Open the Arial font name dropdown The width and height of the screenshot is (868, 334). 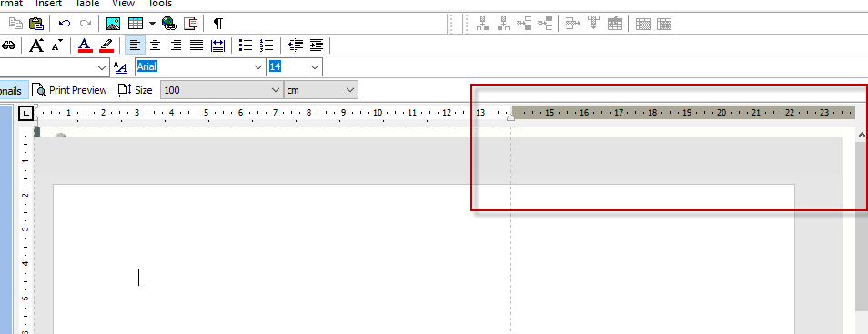point(259,67)
